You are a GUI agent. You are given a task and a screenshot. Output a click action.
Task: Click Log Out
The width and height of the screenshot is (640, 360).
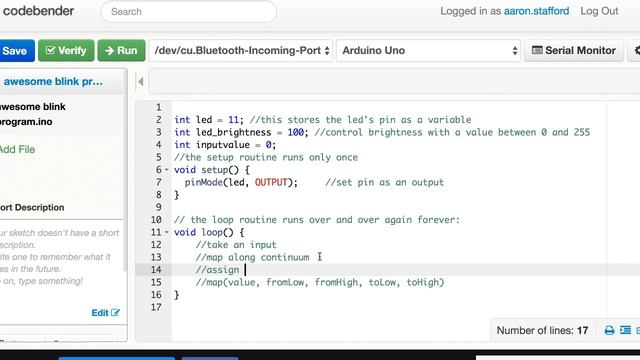pyautogui.click(x=599, y=11)
